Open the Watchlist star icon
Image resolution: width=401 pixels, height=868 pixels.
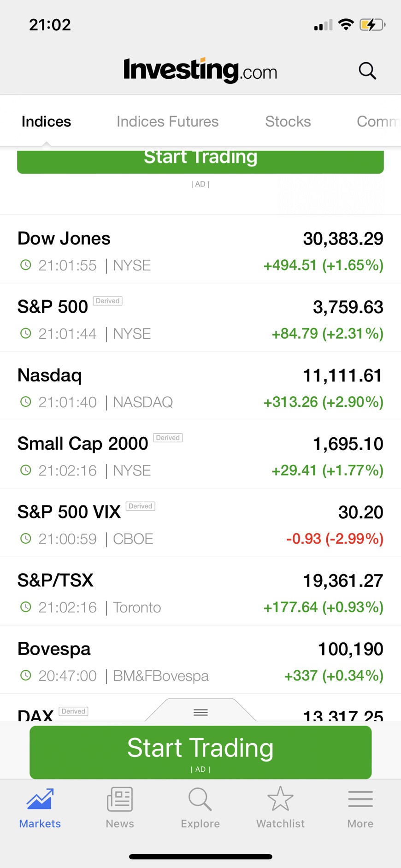280,799
